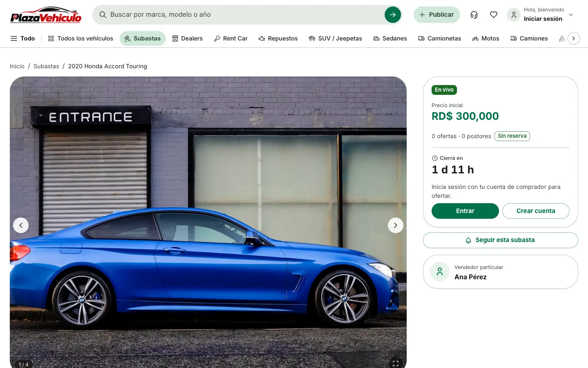The height and width of the screenshot is (368, 588).
Task: Browse Motos category
Action: [486, 38]
